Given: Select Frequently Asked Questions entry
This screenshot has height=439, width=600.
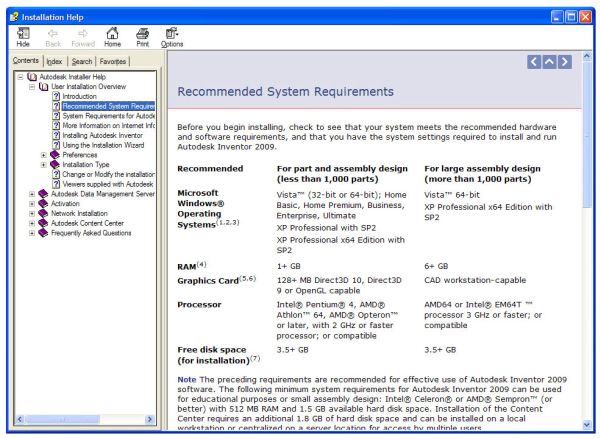Looking at the screenshot, I should tap(91, 233).
